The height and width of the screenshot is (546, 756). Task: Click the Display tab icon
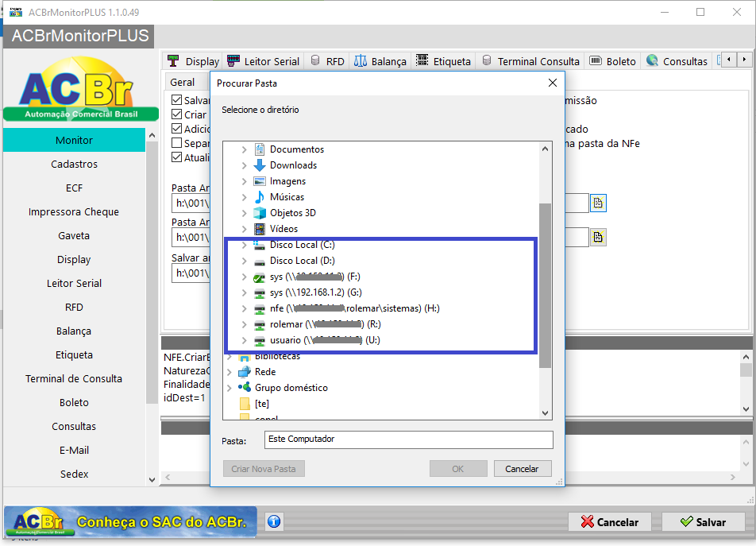[173, 60]
